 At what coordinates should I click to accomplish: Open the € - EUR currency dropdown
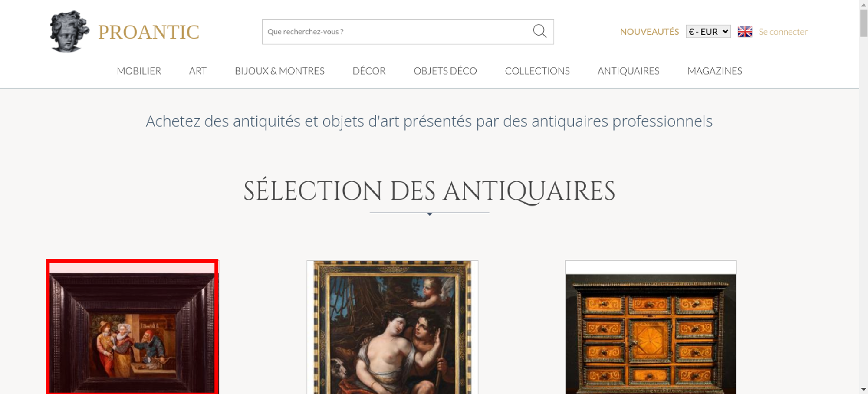click(x=708, y=32)
